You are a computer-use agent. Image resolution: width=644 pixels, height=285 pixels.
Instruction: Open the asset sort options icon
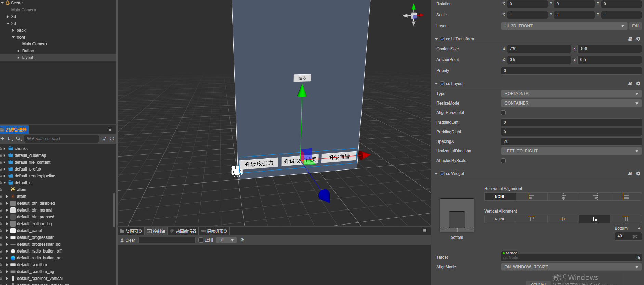11,139
